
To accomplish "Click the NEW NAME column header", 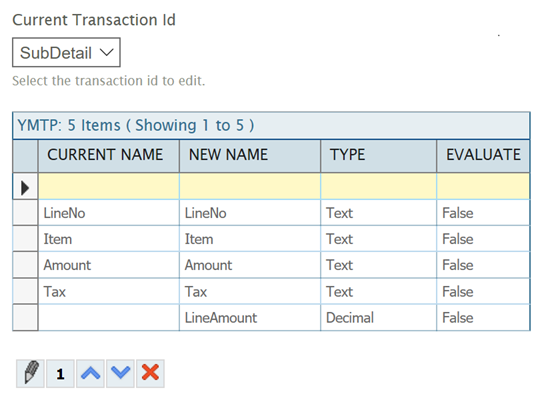I will pos(250,156).
